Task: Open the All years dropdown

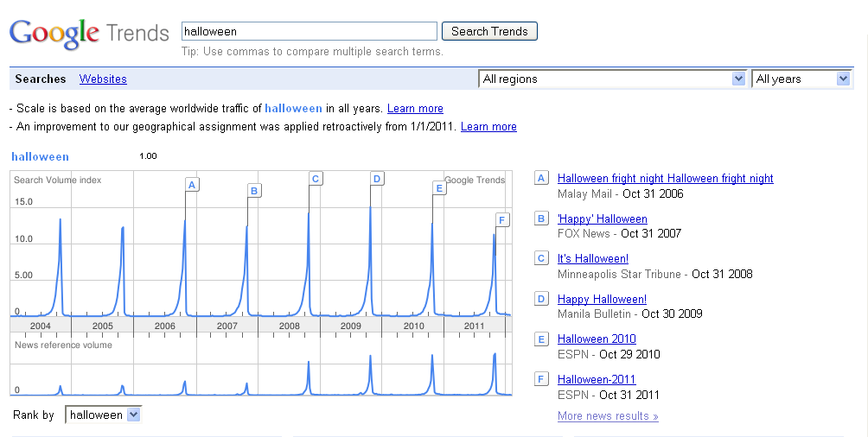Action: coord(801,79)
